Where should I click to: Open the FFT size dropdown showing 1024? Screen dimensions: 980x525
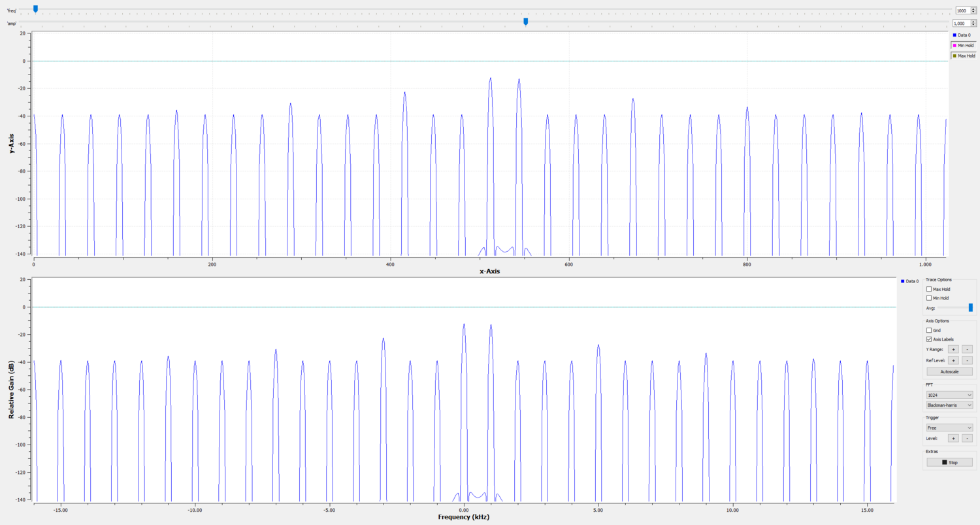pyautogui.click(x=949, y=395)
